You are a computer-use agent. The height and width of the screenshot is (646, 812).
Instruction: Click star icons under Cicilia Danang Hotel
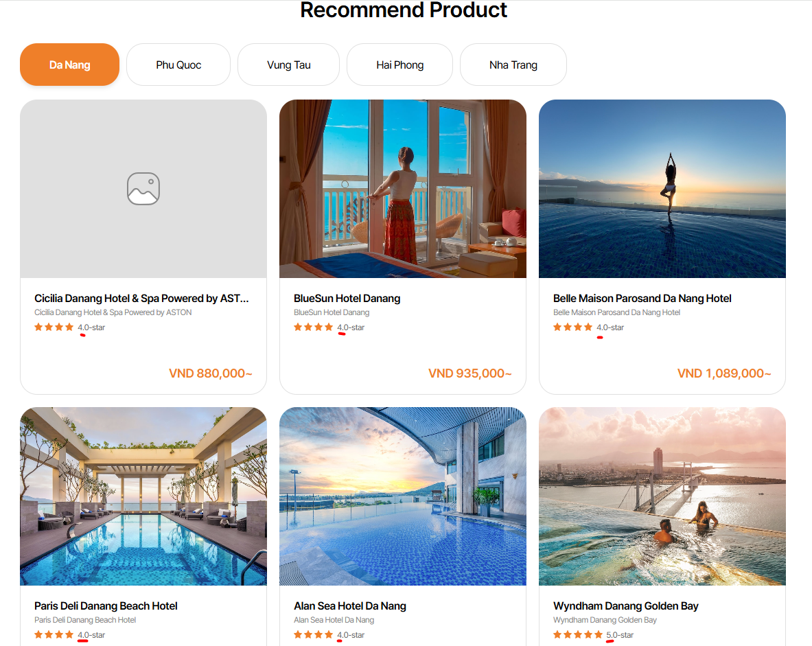[x=54, y=327]
